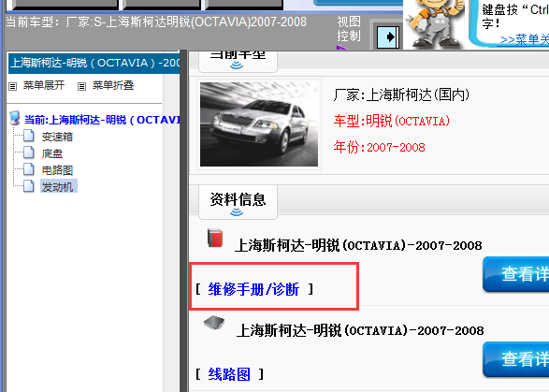Click 查看详 button beside 维修手册/诊断
This screenshot has width=549, height=392.
coord(515,274)
